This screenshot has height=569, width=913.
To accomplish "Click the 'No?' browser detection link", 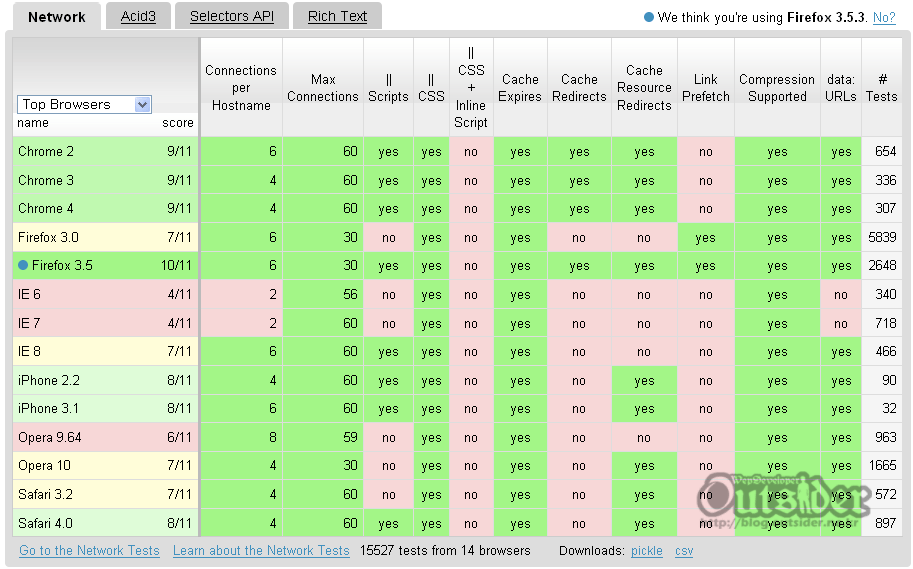I will (x=884, y=17).
